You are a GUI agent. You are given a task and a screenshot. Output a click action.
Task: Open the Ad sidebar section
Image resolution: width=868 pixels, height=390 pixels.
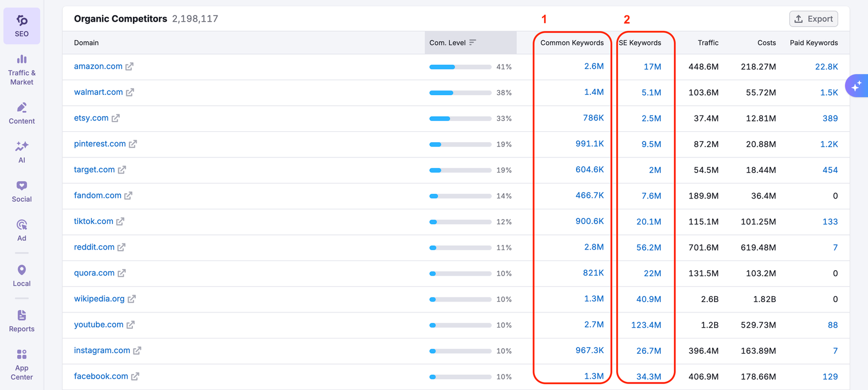click(x=22, y=231)
